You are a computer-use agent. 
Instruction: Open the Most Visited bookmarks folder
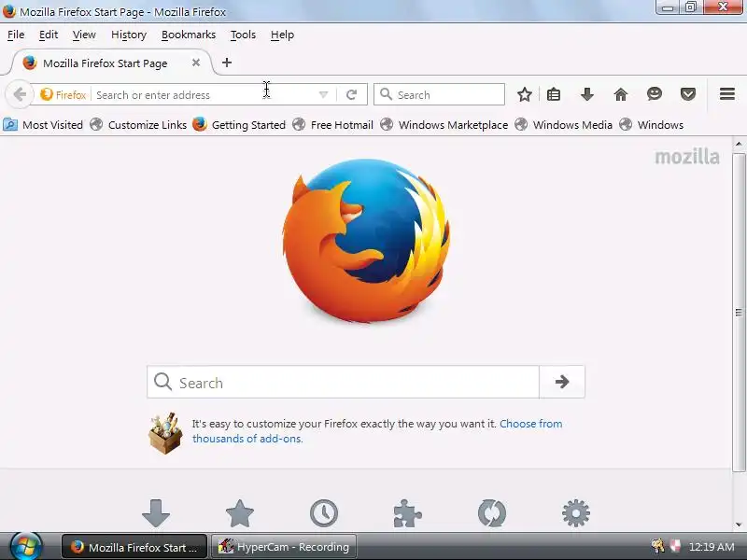[x=43, y=125]
